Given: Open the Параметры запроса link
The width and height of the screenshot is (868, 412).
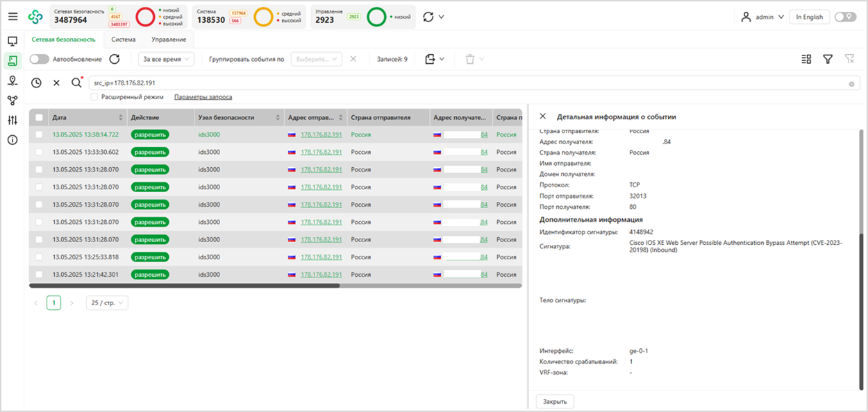Looking at the screenshot, I should pyautogui.click(x=203, y=97).
